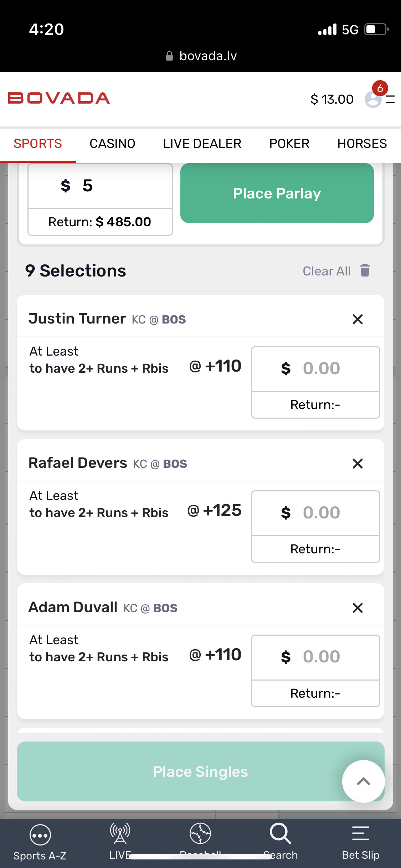Remove Justin Turner selection with X
Image resolution: width=401 pixels, height=868 pixels.
click(358, 319)
